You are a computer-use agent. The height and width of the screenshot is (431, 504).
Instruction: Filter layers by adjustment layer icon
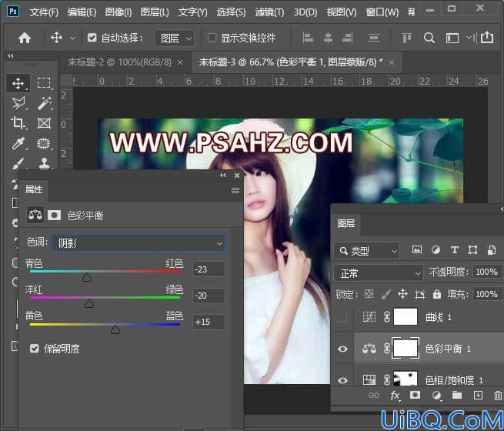(436, 249)
